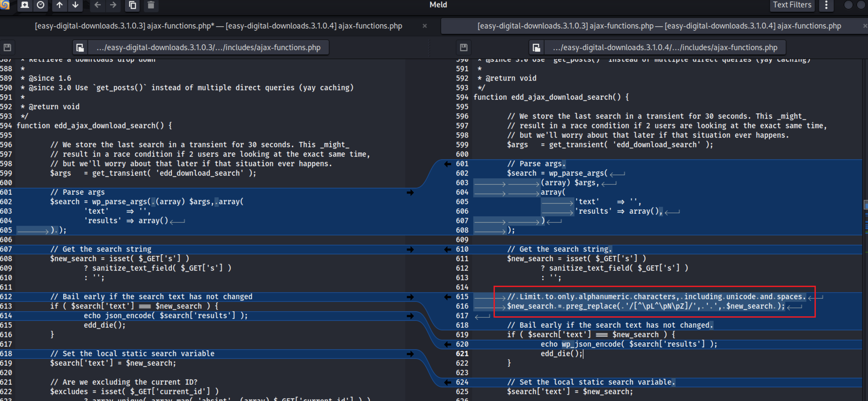Push left line 601 Parse args change rightward

410,192
